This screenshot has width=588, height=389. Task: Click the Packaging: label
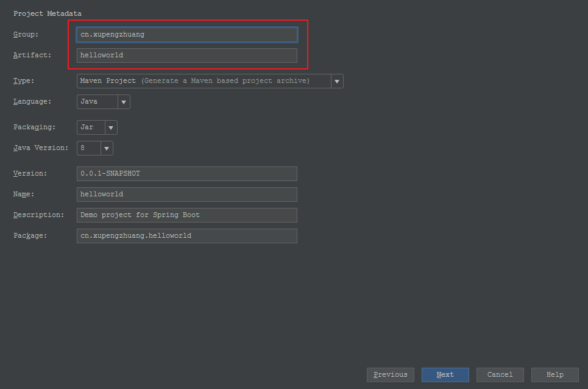(35, 127)
